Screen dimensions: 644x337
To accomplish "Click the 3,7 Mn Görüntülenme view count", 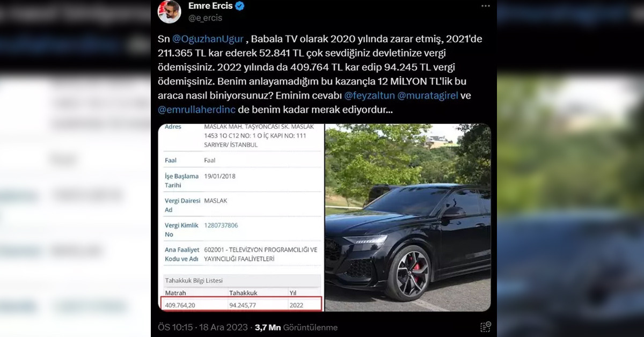I will 296,327.
